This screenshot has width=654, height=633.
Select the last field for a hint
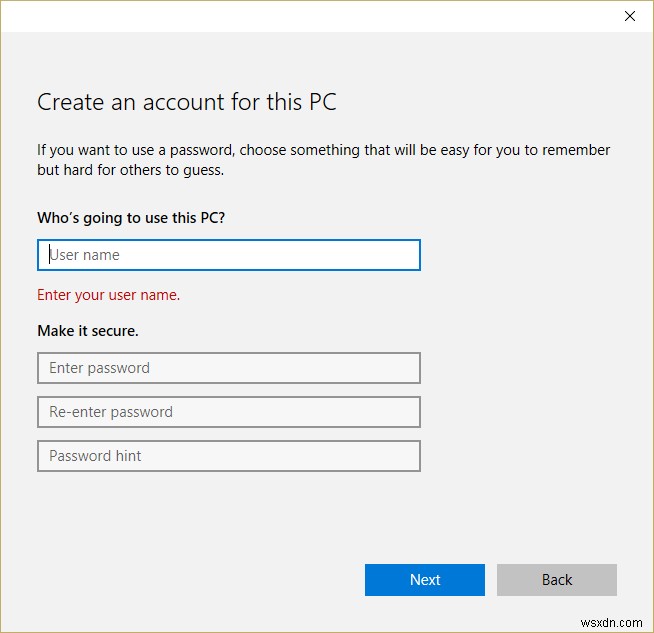click(x=228, y=456)
